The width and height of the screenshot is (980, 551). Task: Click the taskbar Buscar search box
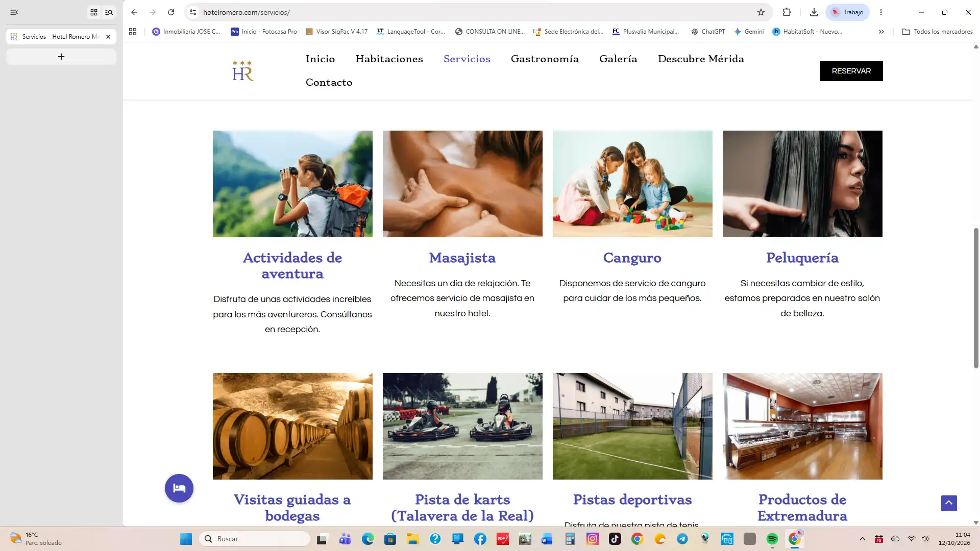coord(255,539)
